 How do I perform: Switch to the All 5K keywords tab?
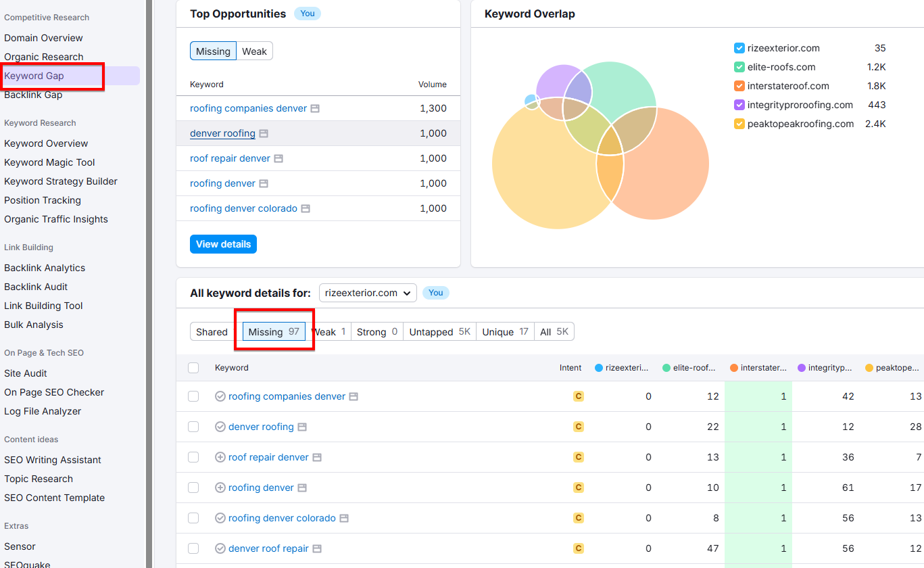coord(554,332)
